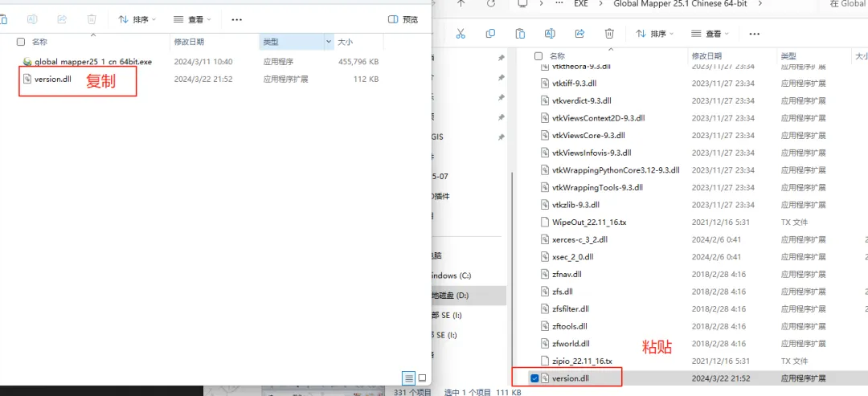Select the 地磁盘 (D:) drive in sidebar
Screen dimensions: 868x396
coord(469,296)
